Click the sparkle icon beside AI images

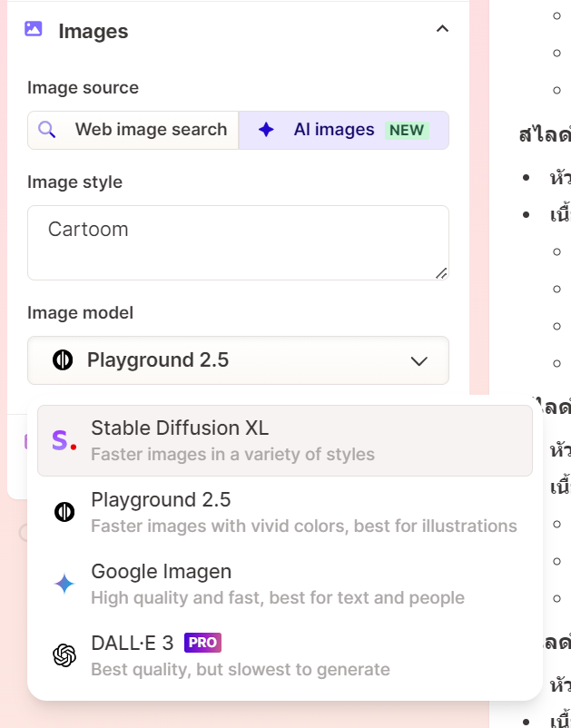(x=266, y=130)
